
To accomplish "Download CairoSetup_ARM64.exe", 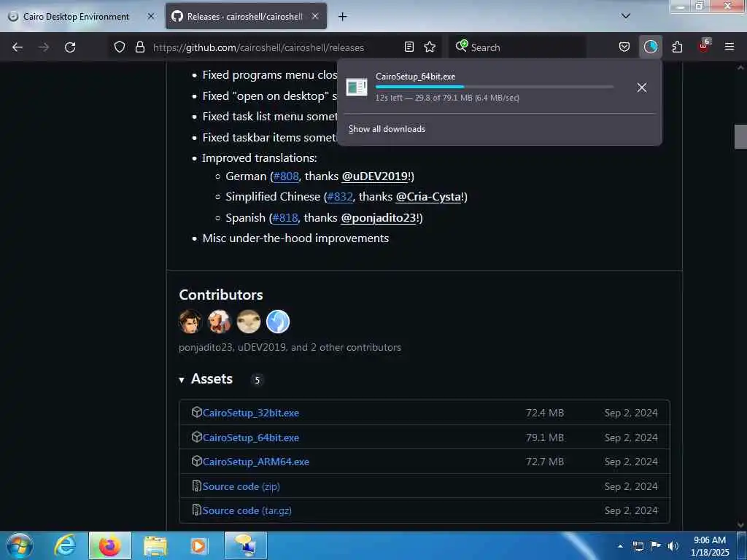I will pos(256,462).
